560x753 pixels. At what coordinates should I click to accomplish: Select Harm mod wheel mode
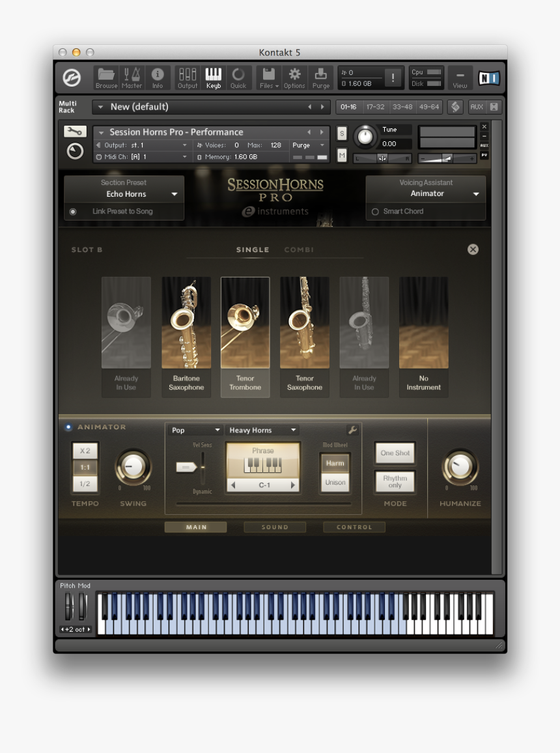(x=335, y=463)
